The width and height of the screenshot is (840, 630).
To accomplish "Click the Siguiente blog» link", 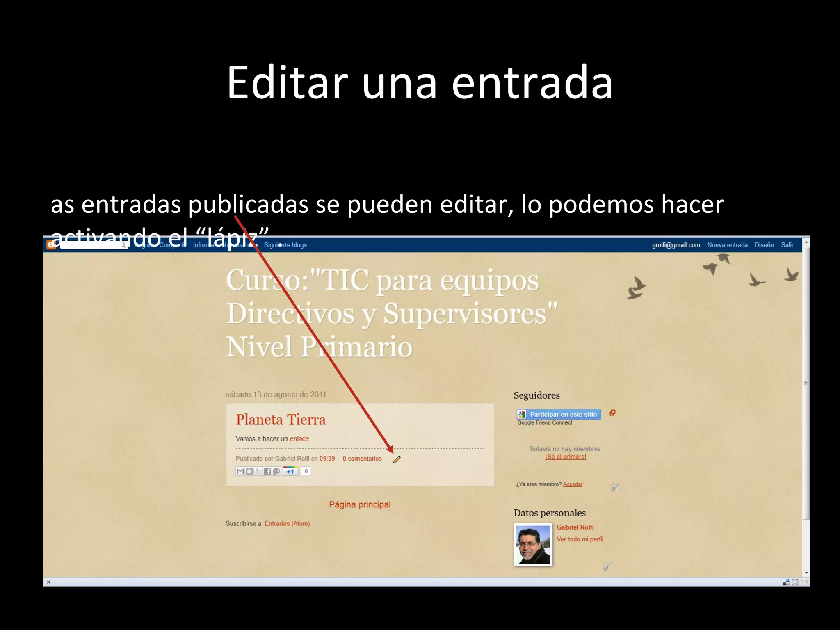I will click(285, 245).
